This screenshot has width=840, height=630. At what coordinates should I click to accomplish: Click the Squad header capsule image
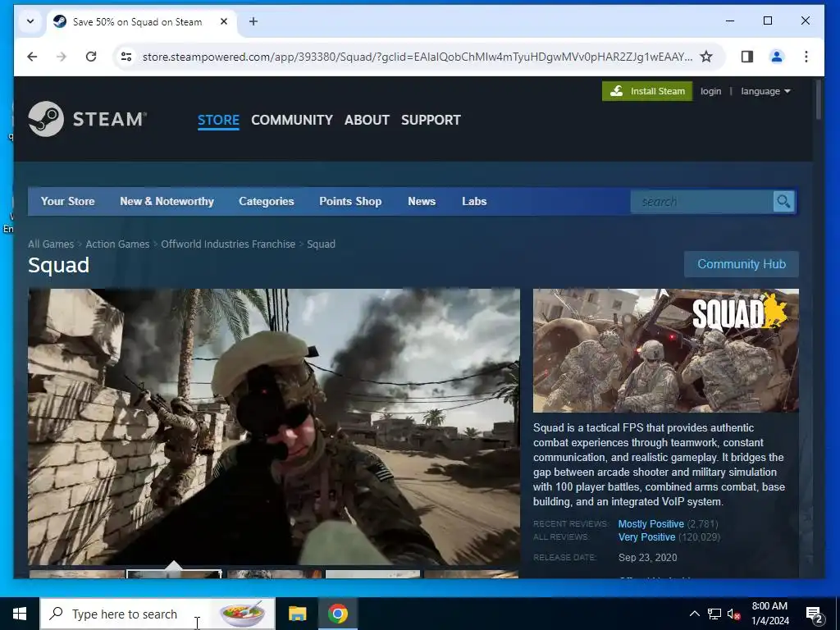(x=666, y=350)
